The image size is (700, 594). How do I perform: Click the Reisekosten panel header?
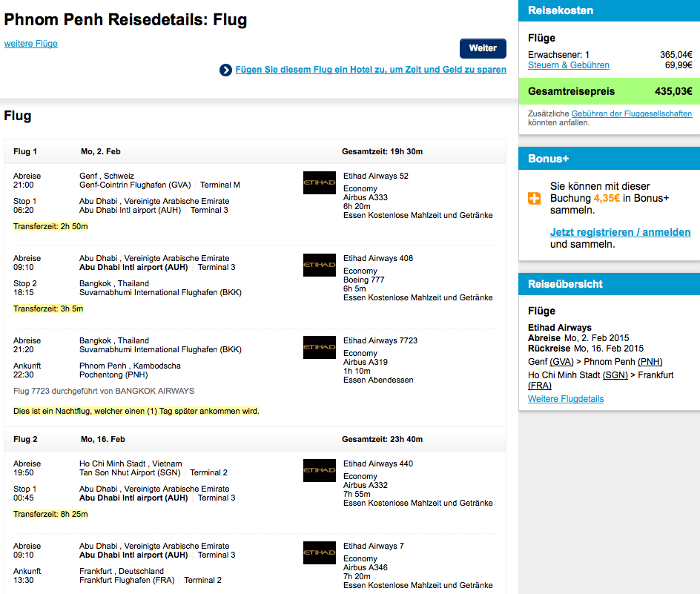609,10
